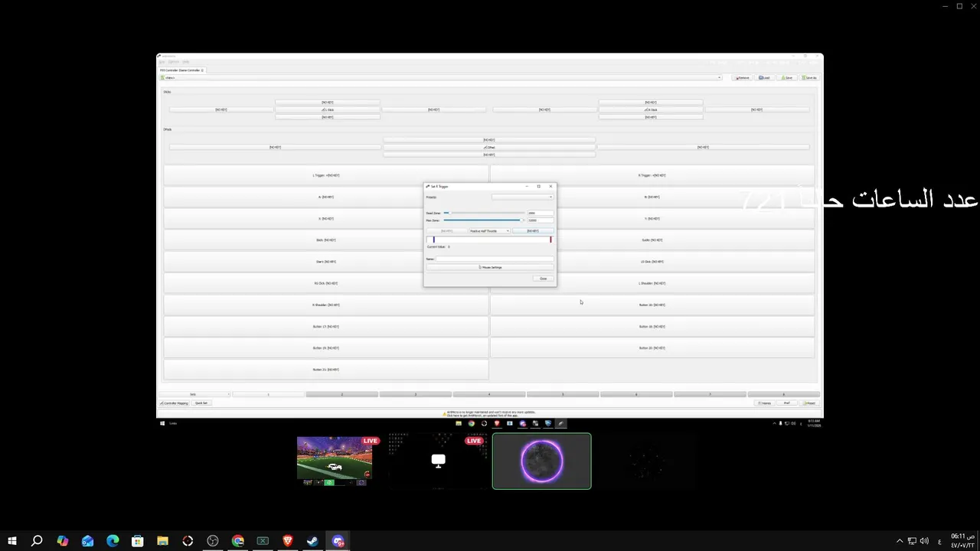This screenshot has height=551, width=980.
Task: Click the Button 20 mapping button
Action: (652, 348)
